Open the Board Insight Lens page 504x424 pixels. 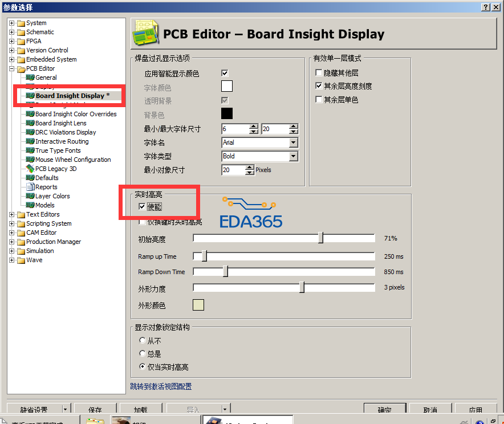tap(61, 123)
